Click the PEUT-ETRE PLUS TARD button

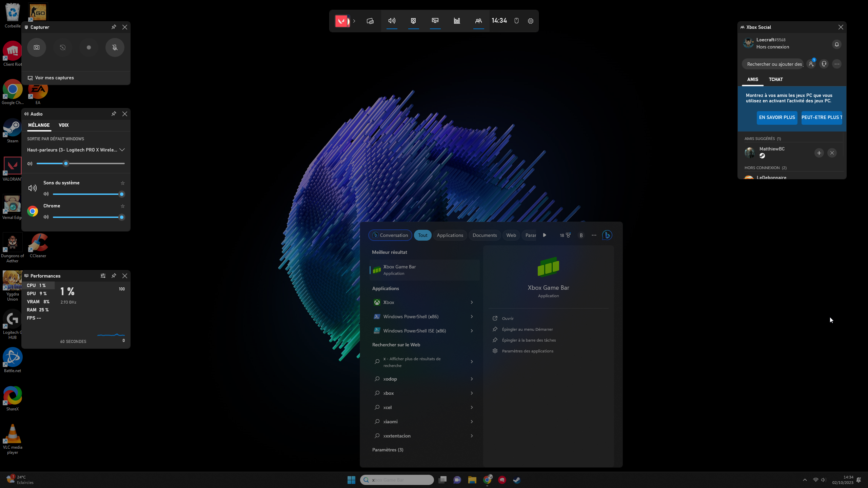tap(822, 118)
